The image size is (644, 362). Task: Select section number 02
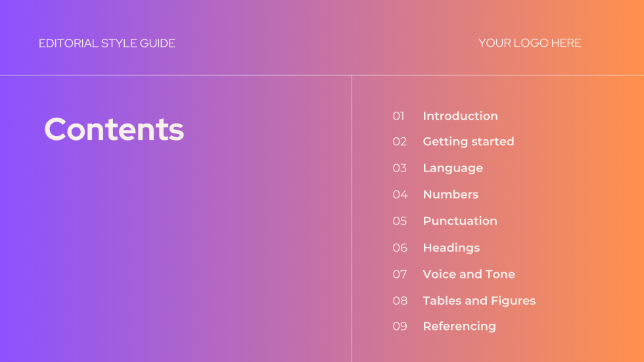tap(400, 142)
